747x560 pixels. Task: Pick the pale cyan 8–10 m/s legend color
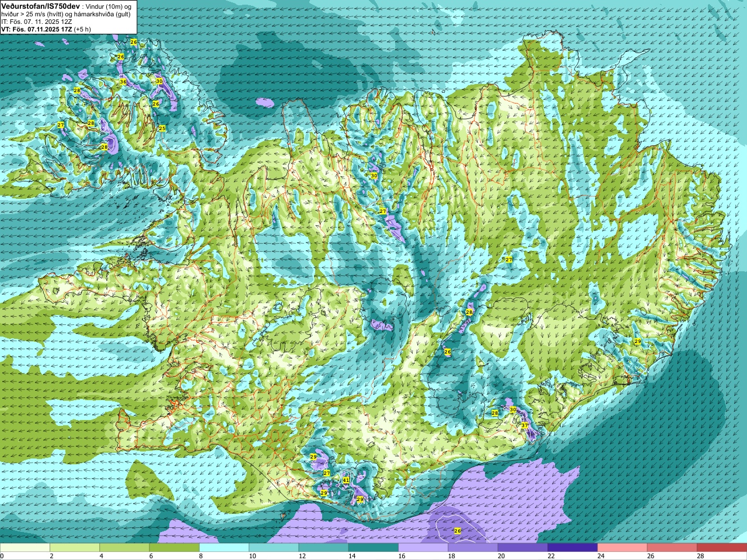click(224, 548)
